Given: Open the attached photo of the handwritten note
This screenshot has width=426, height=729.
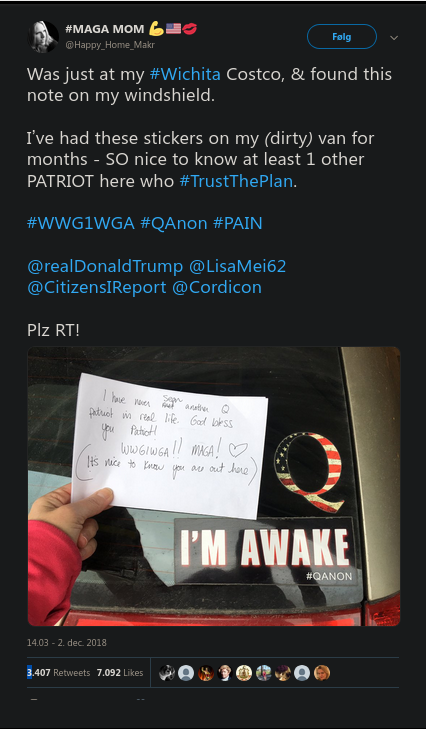Looking at the screenshot, I should [x=214, y=486].
